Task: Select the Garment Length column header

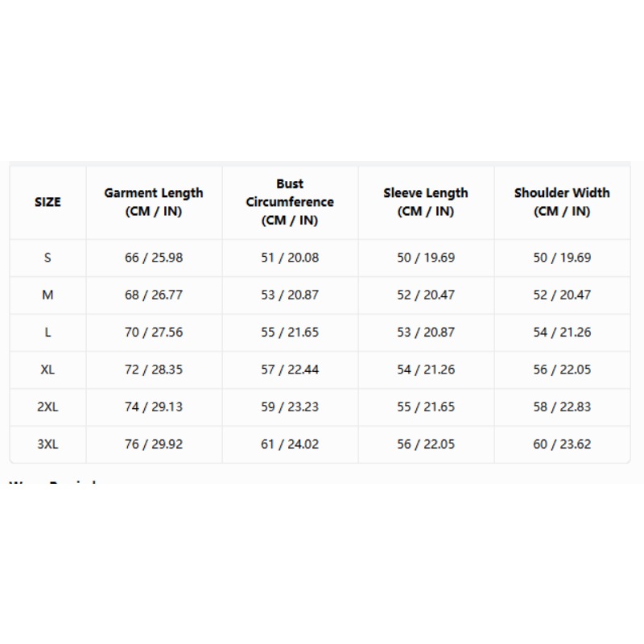Action: point(154,202)
